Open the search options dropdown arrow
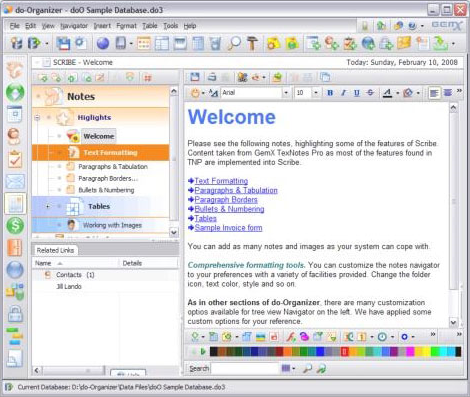Image resolution: width=470 pixels, height=397 pixels. coord(293,368)
